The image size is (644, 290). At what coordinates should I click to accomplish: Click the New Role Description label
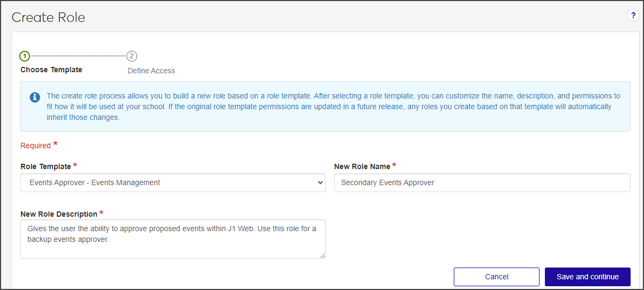(x=59, y=214)
